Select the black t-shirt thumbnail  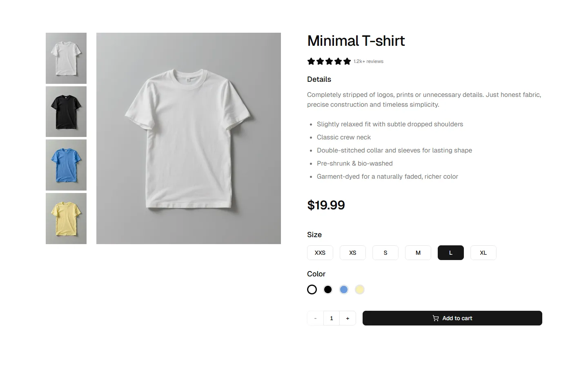[x=66, y=111]
